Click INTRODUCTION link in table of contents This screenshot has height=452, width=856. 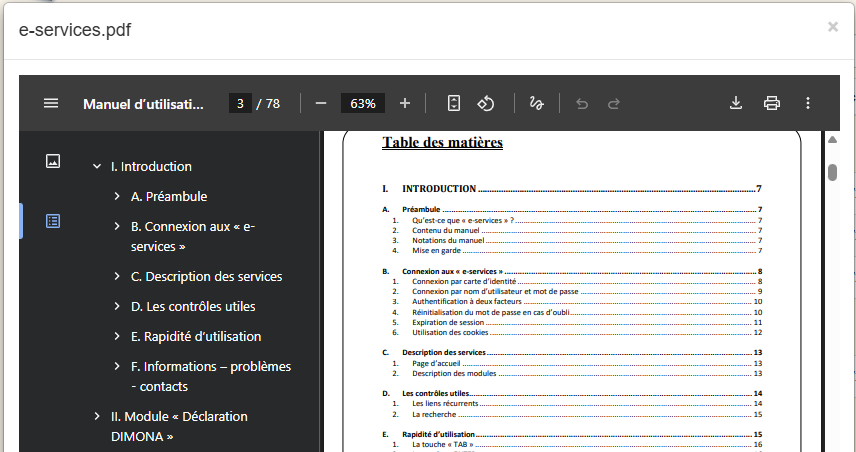pyautogui.click(x=572, y=189)
